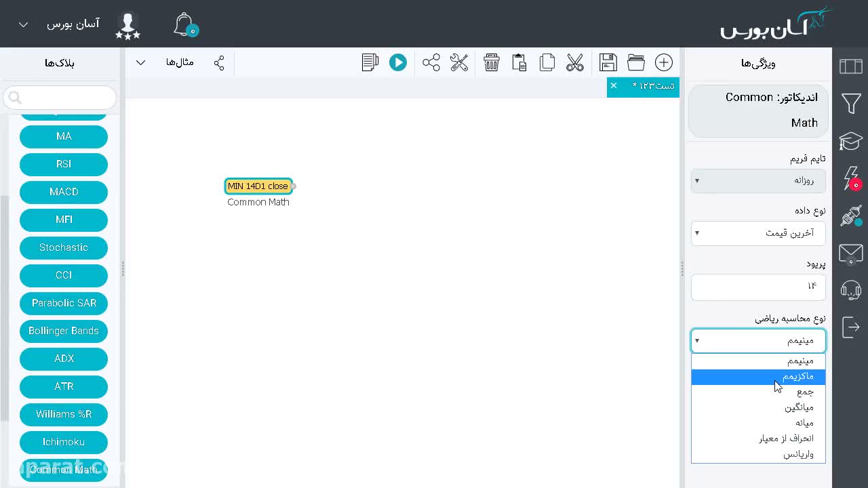This screenshot has height=488, width=868.
Task: Click the wrench and screwdriver settings icon
Action: (459, 63)
